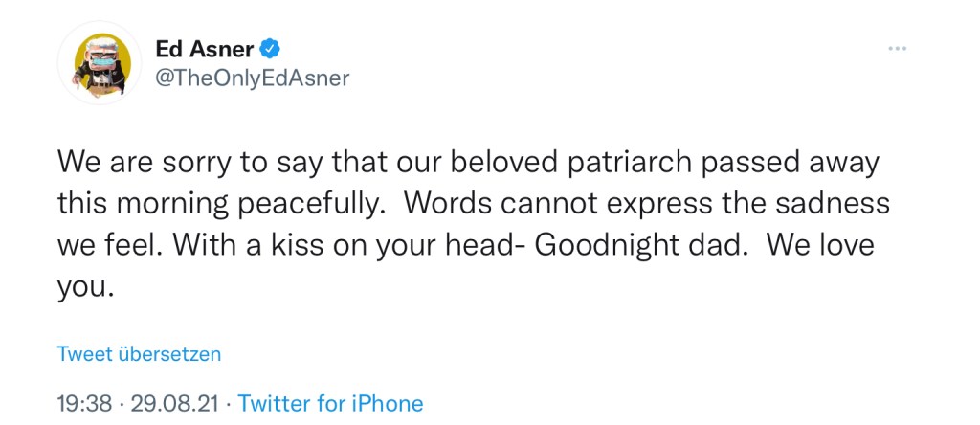Click the blue verified badge icon
This screenshot has height=425, width=980.
click(272, 48)
